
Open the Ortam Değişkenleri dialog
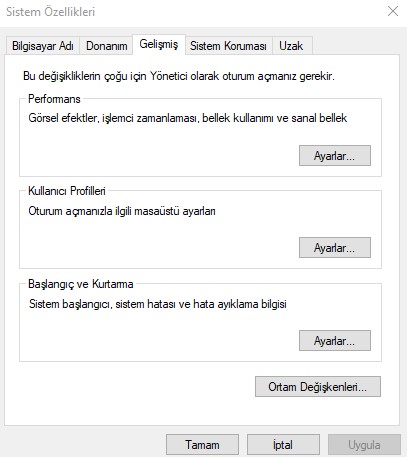tap(318, 387)
